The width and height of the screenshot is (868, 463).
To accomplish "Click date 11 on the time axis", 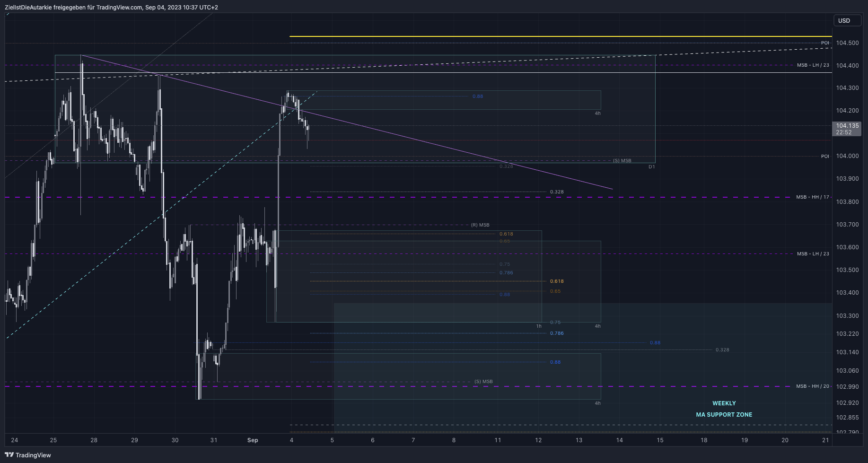I will click(498, 440).
